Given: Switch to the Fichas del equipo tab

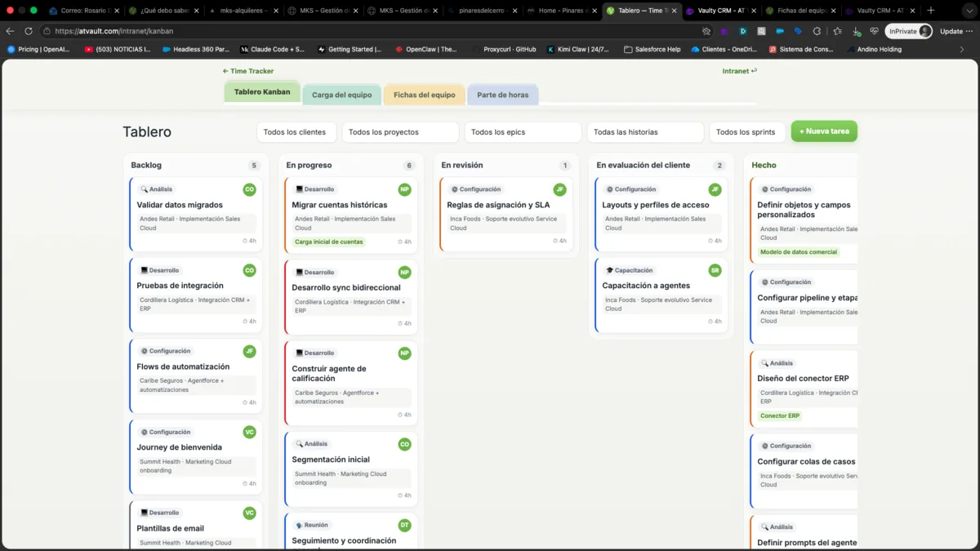Looking at the screenshot, I should [x=424, y=95].
